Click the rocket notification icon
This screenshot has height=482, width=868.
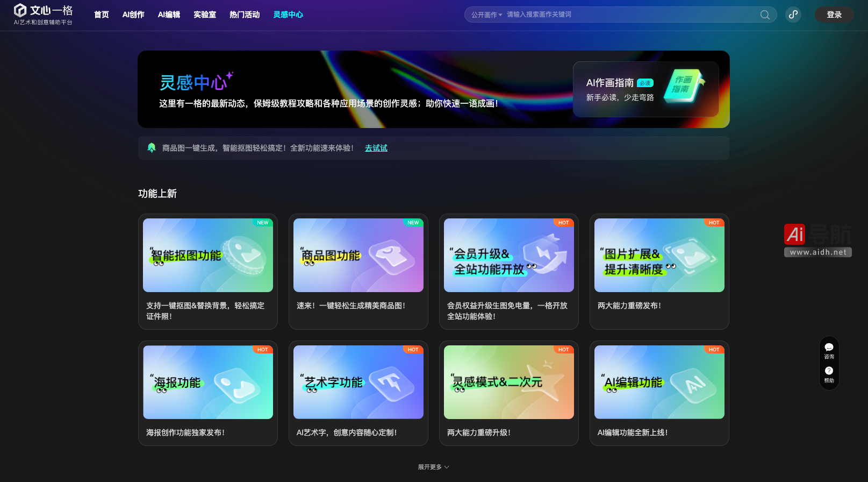152,148
